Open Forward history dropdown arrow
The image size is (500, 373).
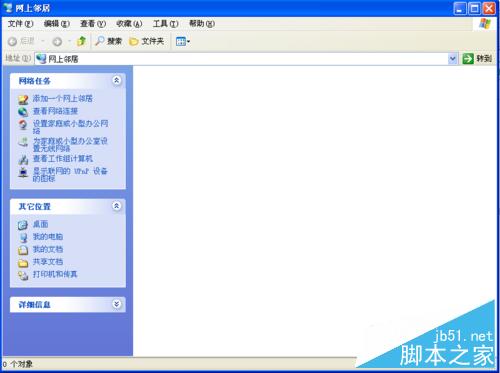69,42
